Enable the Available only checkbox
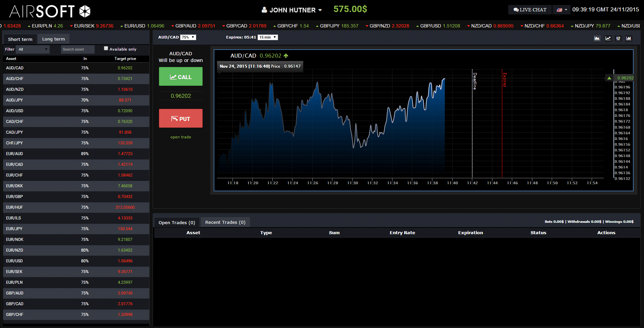Image resolution: width=644 pixels, height=328 pixels. tap(106, 49)
